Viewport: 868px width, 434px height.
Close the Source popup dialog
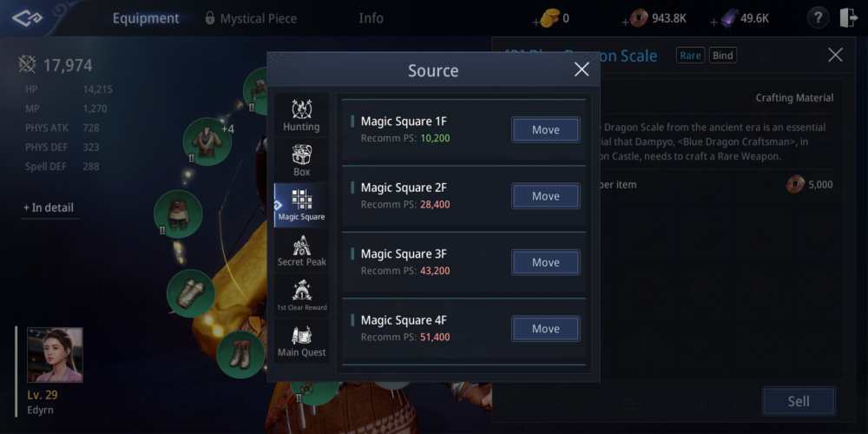click(582, 69)
